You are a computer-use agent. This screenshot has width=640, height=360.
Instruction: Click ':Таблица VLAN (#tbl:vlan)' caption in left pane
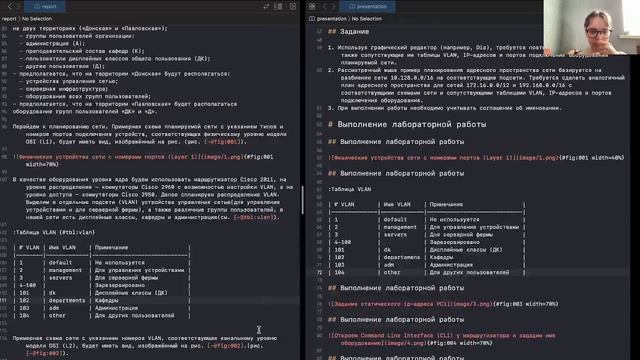click(x=53, y=232)
